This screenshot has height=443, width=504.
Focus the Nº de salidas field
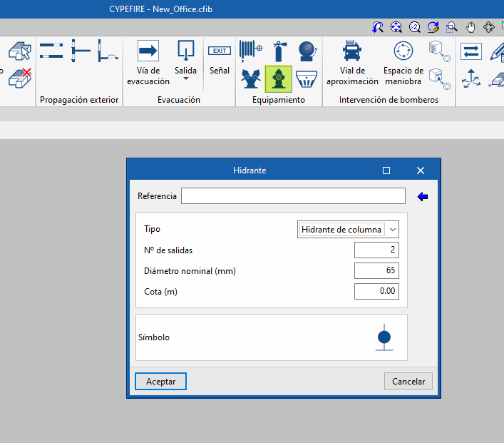tap(376, 250)
